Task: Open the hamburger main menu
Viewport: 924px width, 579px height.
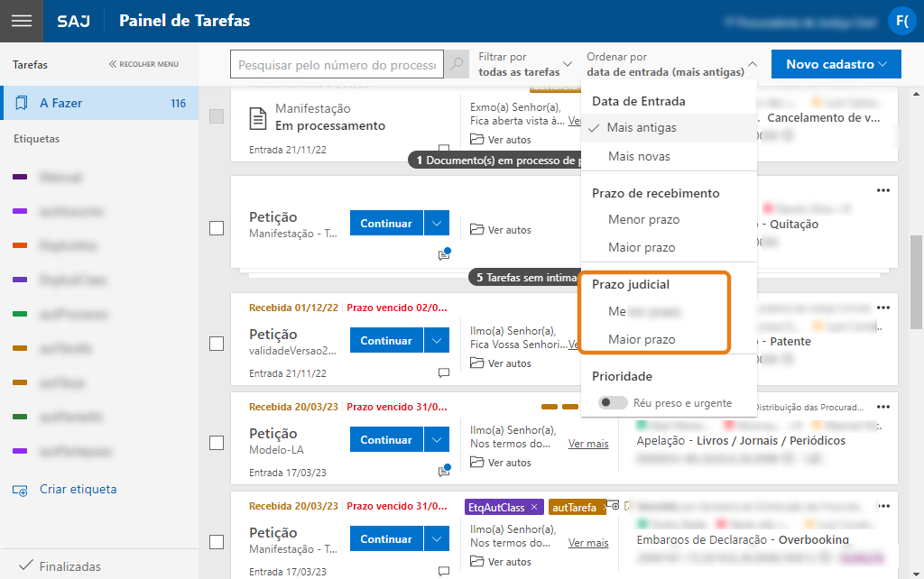Action: coord(21,21)
